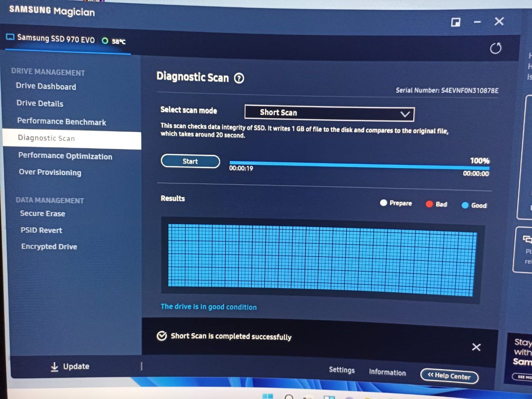532x399 pixels.
Task: Open Windows Search from the taskbar
Action: coord(289,397)
